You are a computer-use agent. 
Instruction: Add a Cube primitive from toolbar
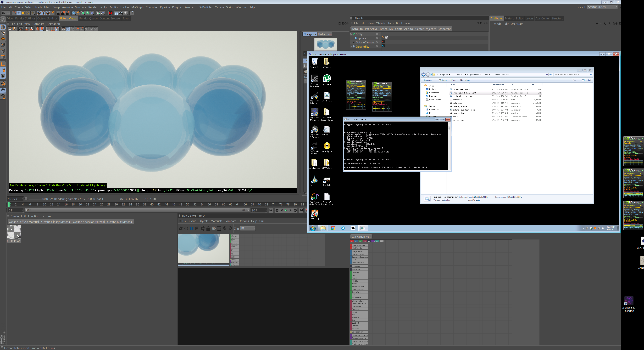pos(74,13)
